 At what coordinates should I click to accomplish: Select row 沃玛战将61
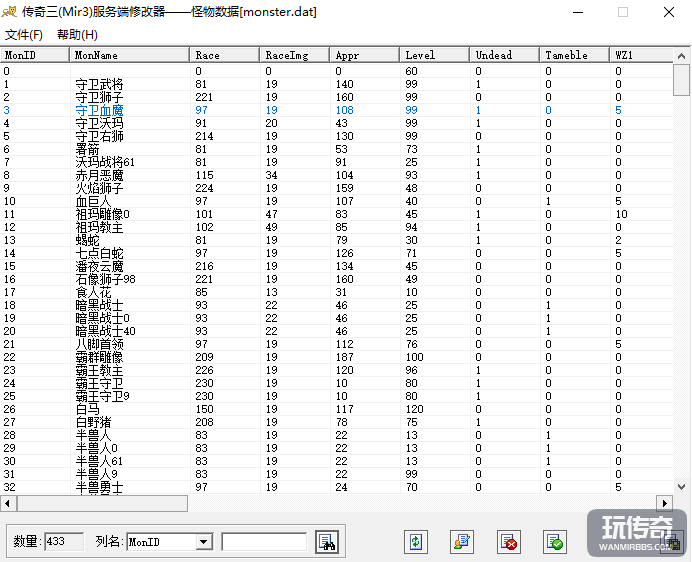point(336,162)
